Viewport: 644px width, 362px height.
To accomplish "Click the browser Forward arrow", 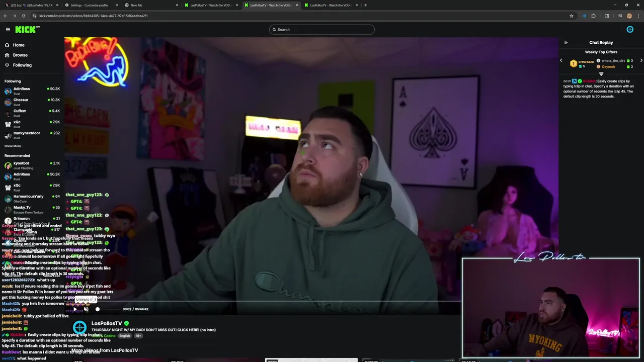I will pos(14,16).
